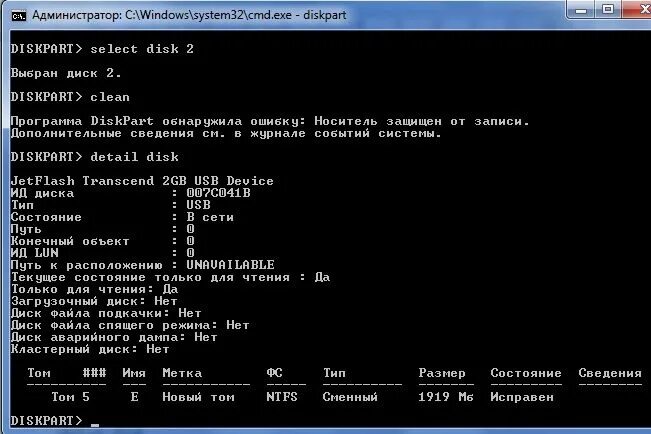
Task: Click the 'Конечный объект' row
Action: click(103, 241)
